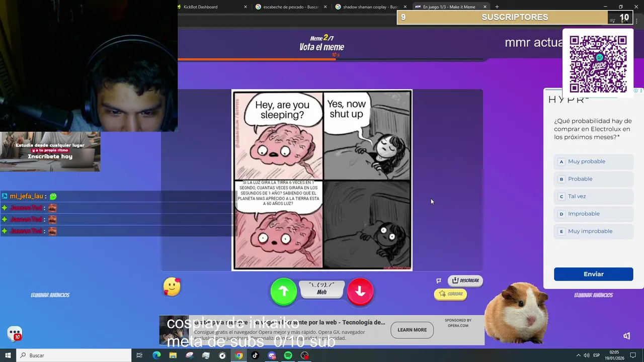Switch to escabeche de pescado tab

pyautogui.click(x=290, y=7)
